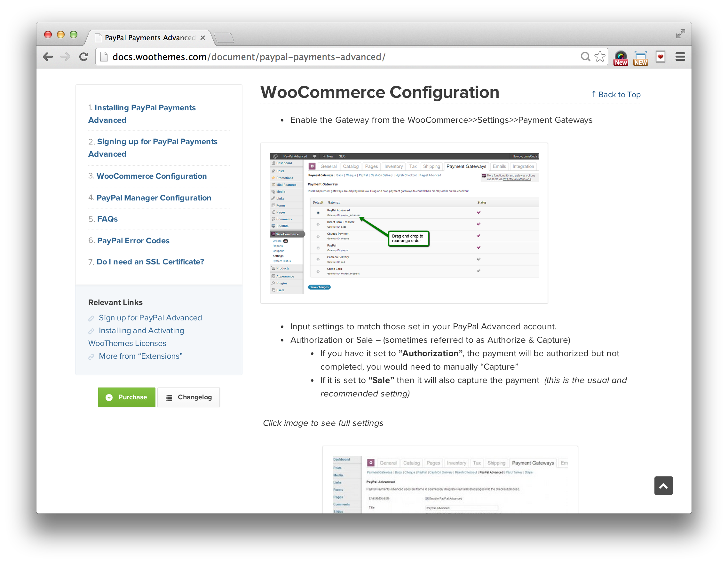The height and width of the screenshot is (564, 728).
Task: Jump to the FAQs section
Action: click(107, 219)
